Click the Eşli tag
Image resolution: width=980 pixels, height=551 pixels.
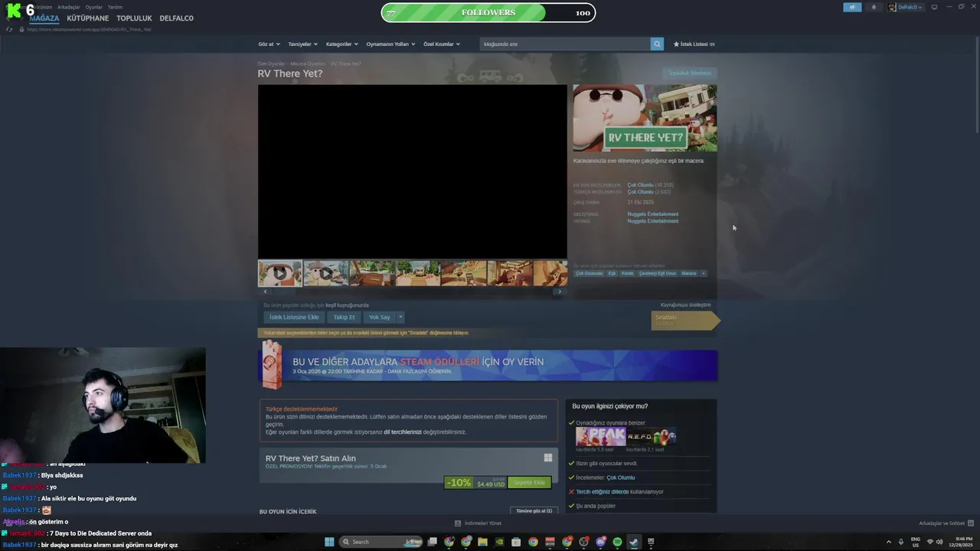coord(612,273)
